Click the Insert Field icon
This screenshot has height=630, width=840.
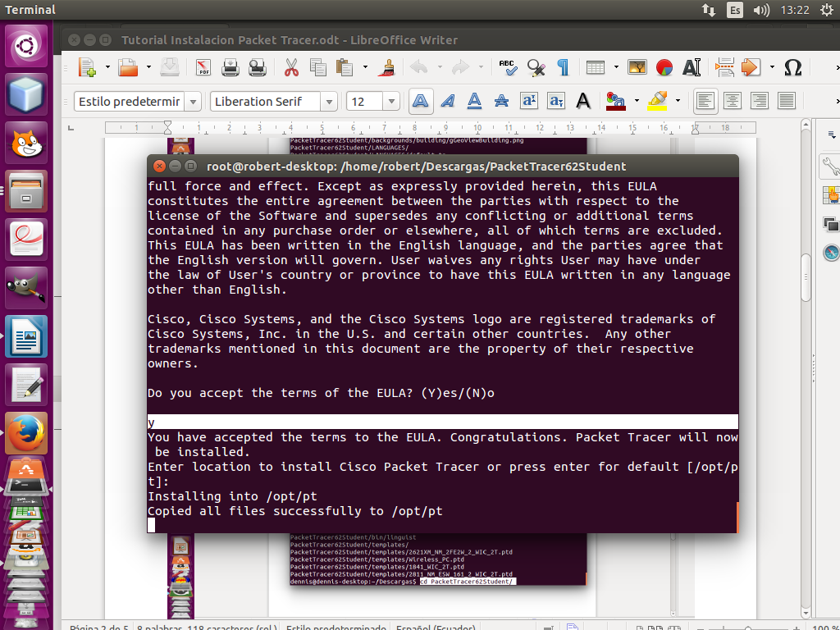[751, 67]
